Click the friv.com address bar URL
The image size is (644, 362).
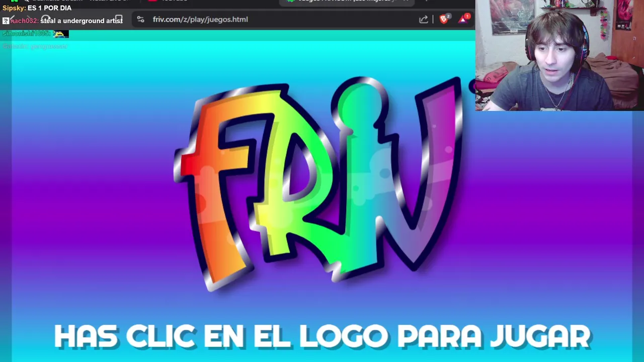200,20
